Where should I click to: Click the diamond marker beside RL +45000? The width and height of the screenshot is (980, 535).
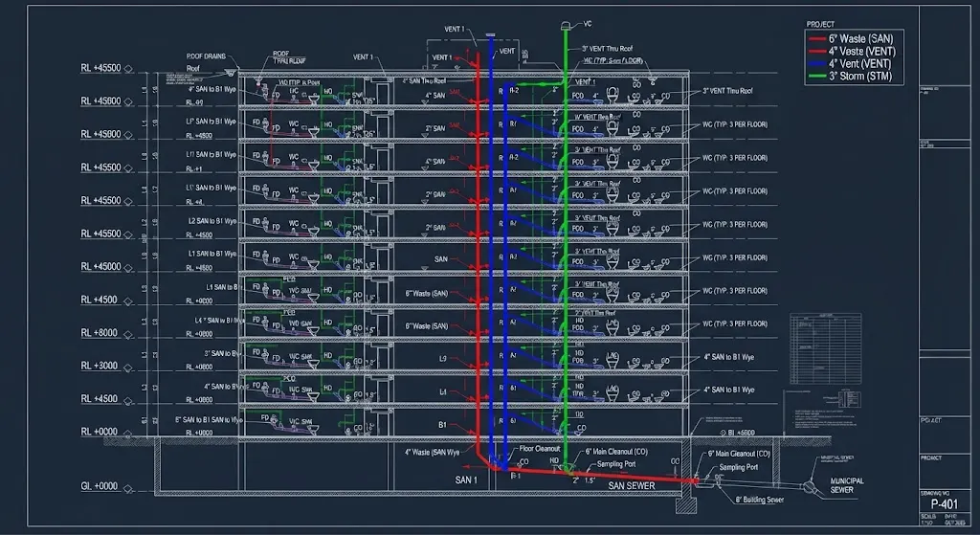point(128,269)
